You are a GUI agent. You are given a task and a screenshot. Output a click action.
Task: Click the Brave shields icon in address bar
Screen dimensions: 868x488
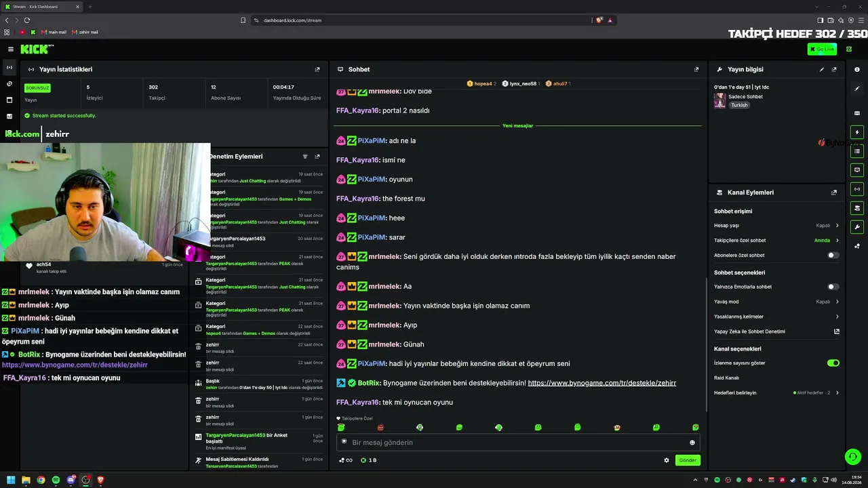point(599,20)
